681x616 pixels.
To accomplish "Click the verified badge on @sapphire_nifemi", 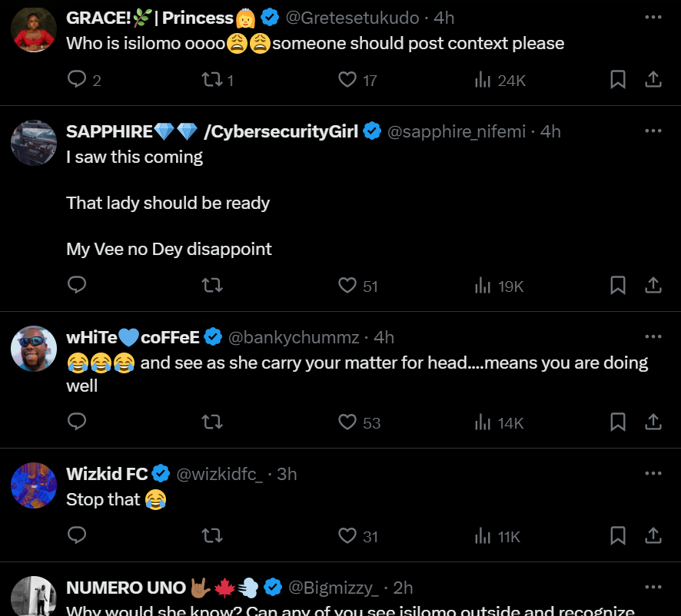I will (x=372, y=131).
